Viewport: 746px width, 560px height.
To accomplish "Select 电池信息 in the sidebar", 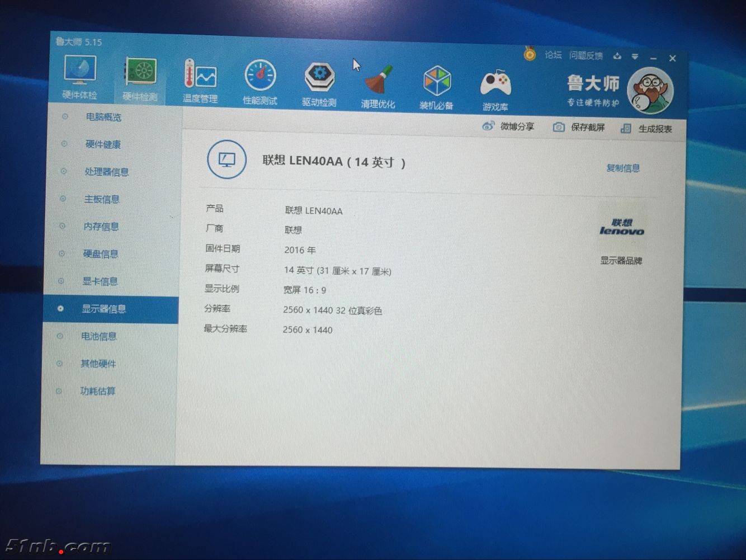I will [101, 336].
